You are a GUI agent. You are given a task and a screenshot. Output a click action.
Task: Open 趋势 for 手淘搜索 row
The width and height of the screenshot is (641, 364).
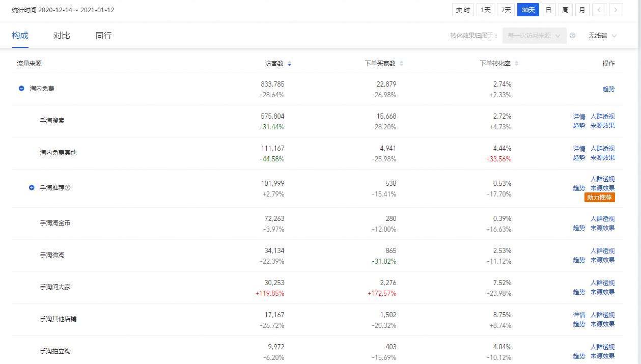pos(579,126)
